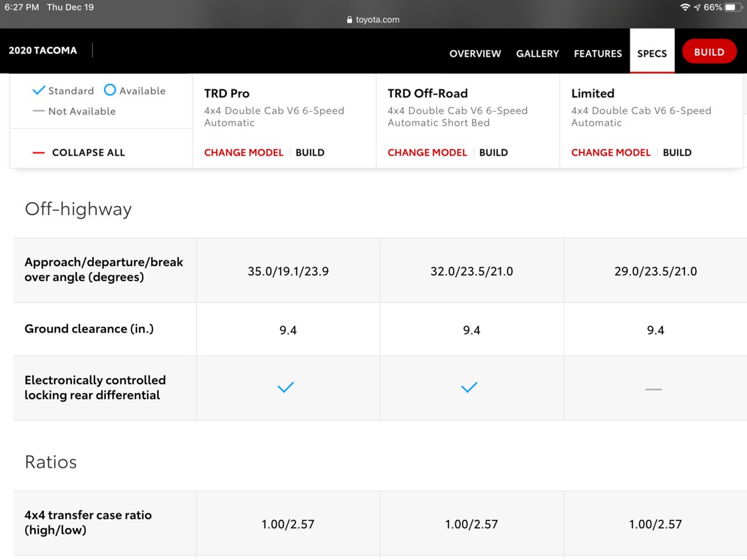
Task: Click the red dash beside Collapse All
Action: coord(39,153)
